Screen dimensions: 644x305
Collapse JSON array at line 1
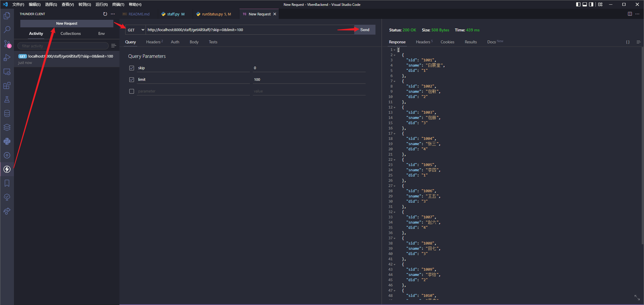click(395, 50)
